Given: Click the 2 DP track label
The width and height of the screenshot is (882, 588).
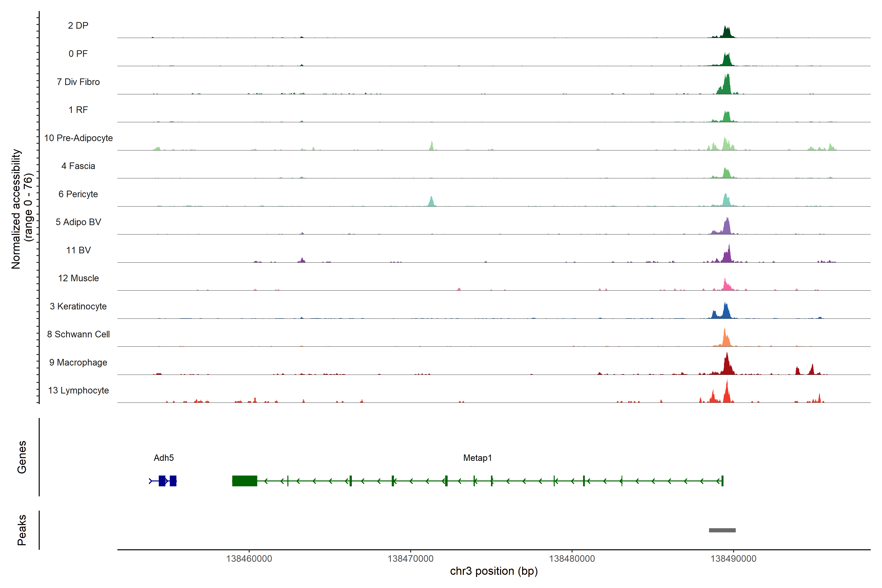Looking at the screenshot, I should pyautogui.click(x=78, y=25).
